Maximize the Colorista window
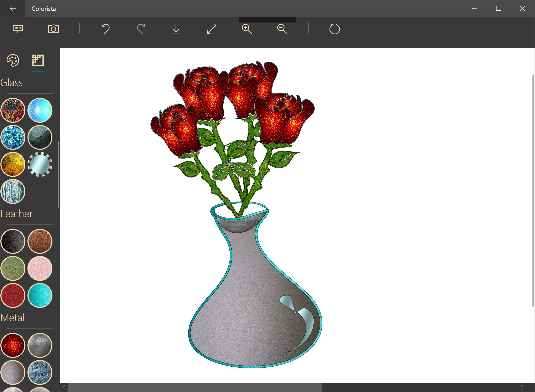535x392 pixels. (498, 9)
